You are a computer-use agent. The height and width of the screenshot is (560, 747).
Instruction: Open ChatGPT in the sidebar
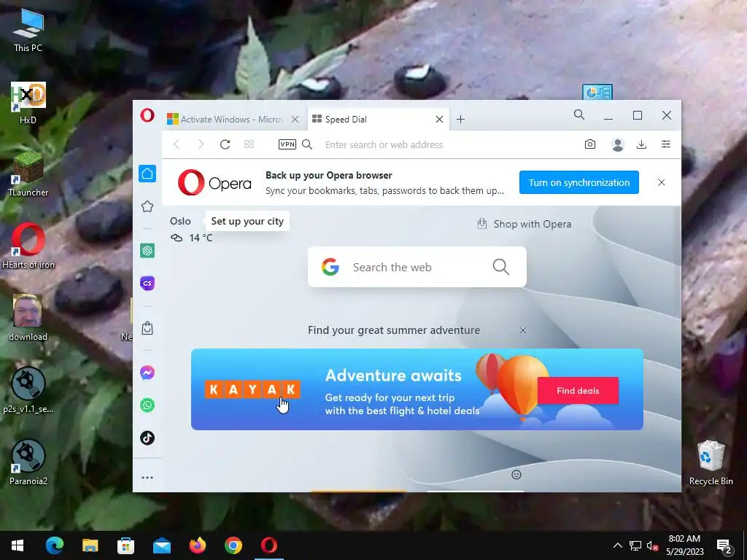(147, 251)
